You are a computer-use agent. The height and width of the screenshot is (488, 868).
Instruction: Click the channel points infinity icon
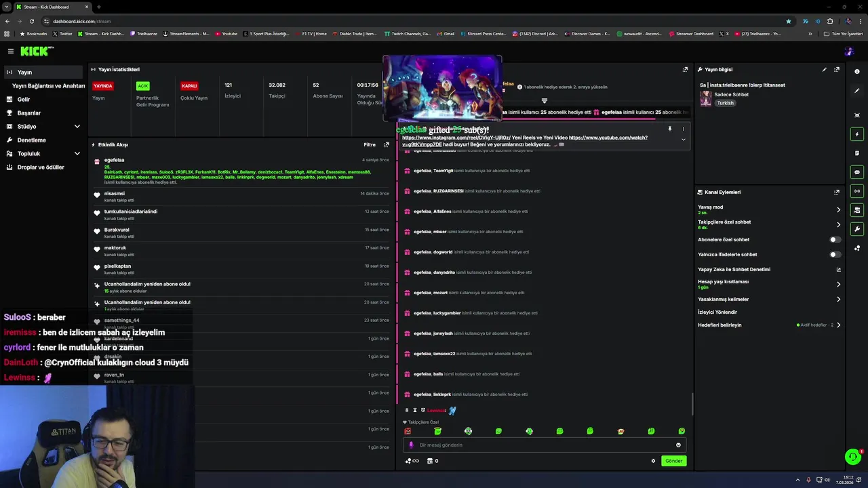point(412,461)
